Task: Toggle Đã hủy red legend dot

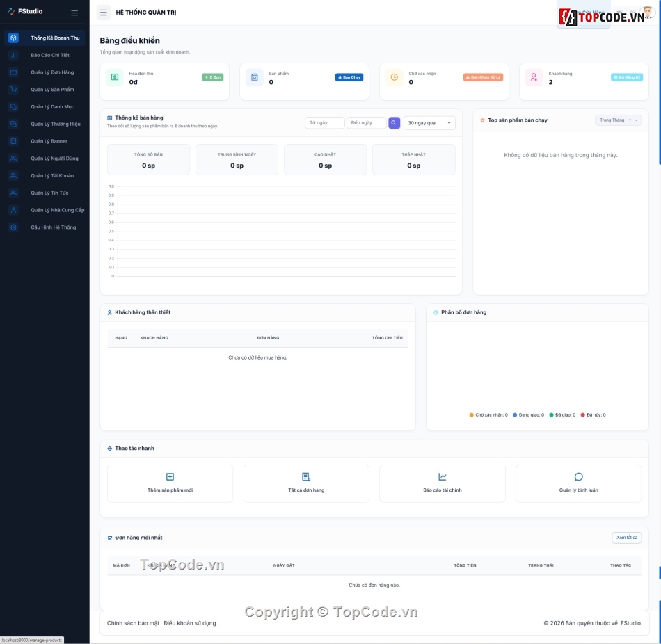Action: (x=583, y=415)
